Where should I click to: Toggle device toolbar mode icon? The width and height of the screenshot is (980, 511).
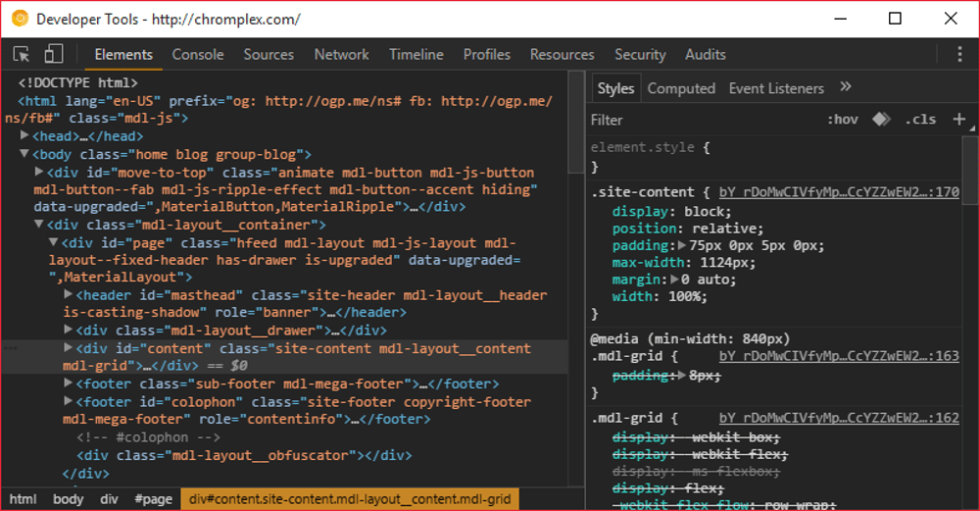click(54, 54)
